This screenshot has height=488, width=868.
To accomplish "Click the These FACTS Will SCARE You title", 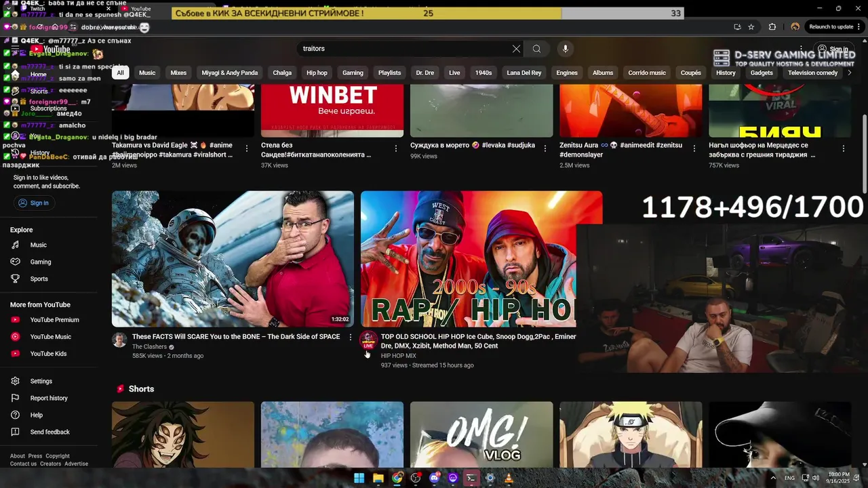I will [x=236, y=337].
